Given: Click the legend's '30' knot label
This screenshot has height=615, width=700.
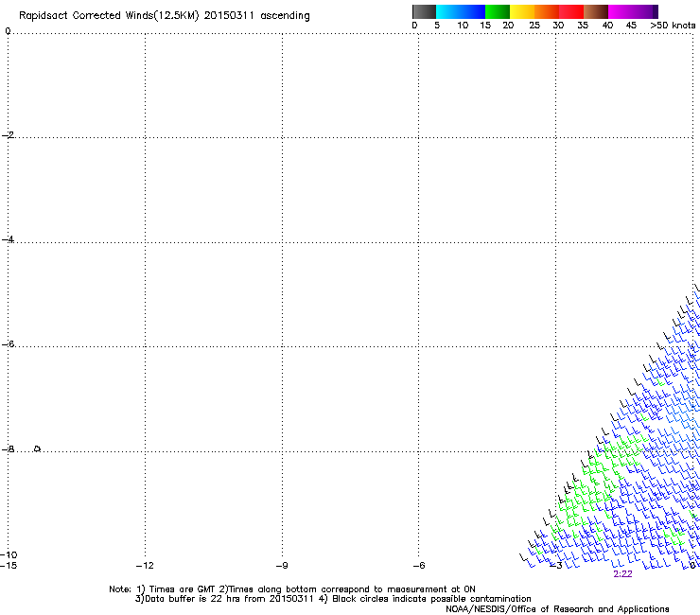Looking at the screenshot, I should pyautogui.click(x=558, y=26).
